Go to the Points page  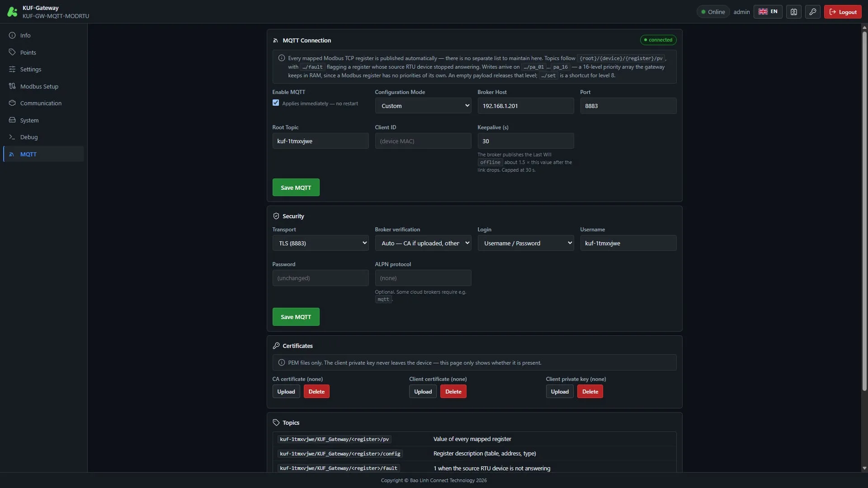point(43,52)
